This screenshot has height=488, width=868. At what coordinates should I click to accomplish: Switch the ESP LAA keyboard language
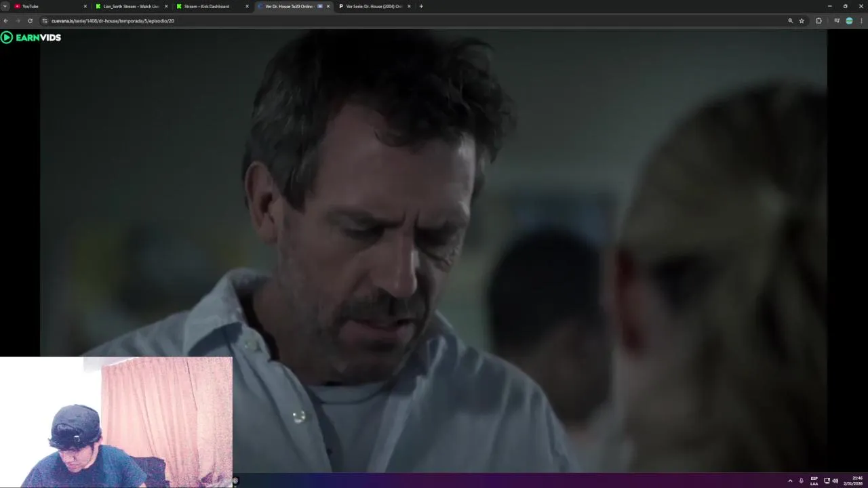tap(814, 481)
